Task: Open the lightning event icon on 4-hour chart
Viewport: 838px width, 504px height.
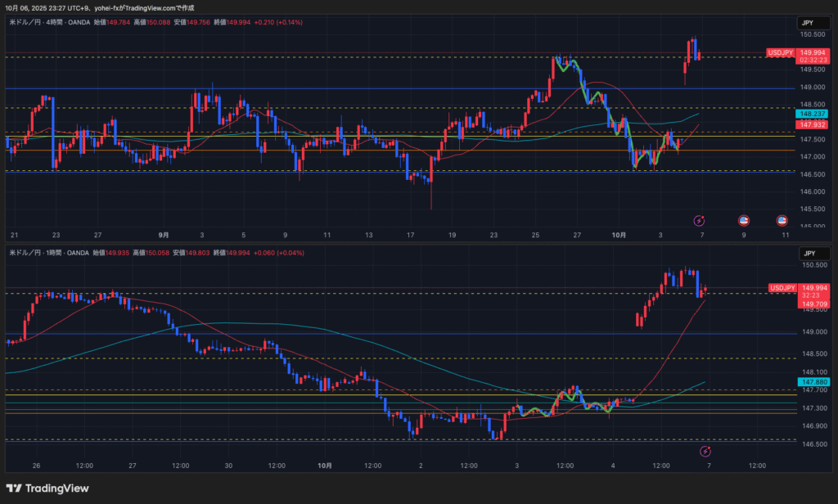Action: tap(700, 220)
